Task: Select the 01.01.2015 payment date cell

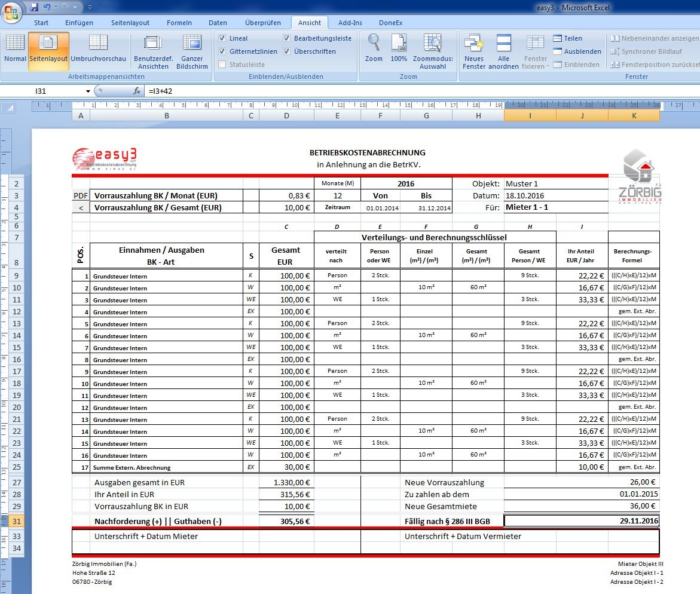Action: 581,494
